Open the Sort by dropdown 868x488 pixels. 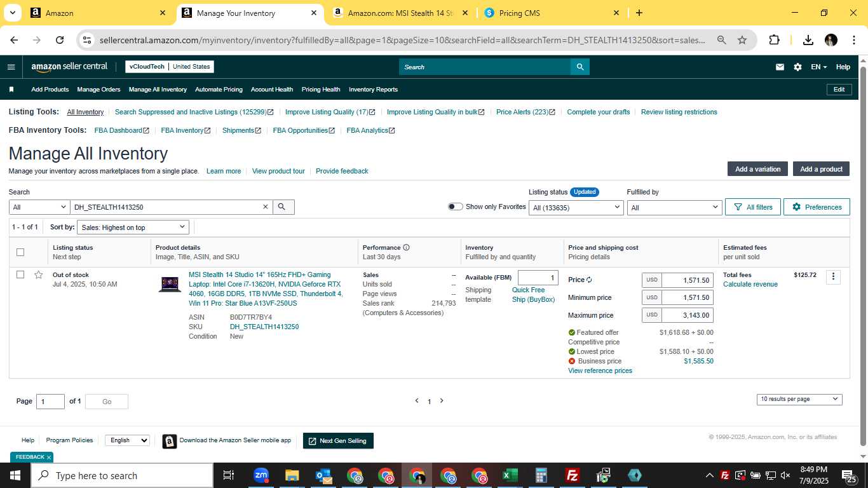[x=133, y=227]
